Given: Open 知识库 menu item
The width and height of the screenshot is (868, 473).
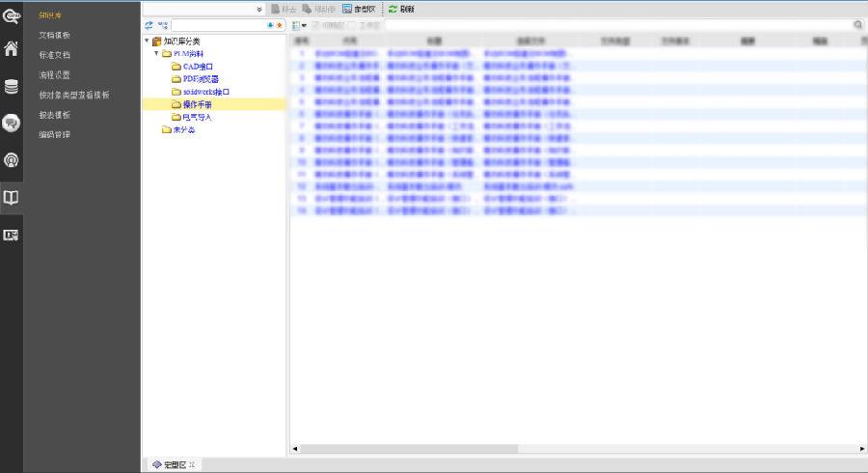Looking at the screenshot, I should point(50,14).
